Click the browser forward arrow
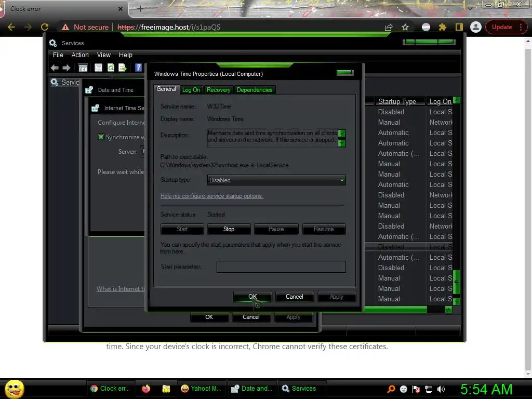The height and width of the screenshot is (399, 532). coord(28,27)
